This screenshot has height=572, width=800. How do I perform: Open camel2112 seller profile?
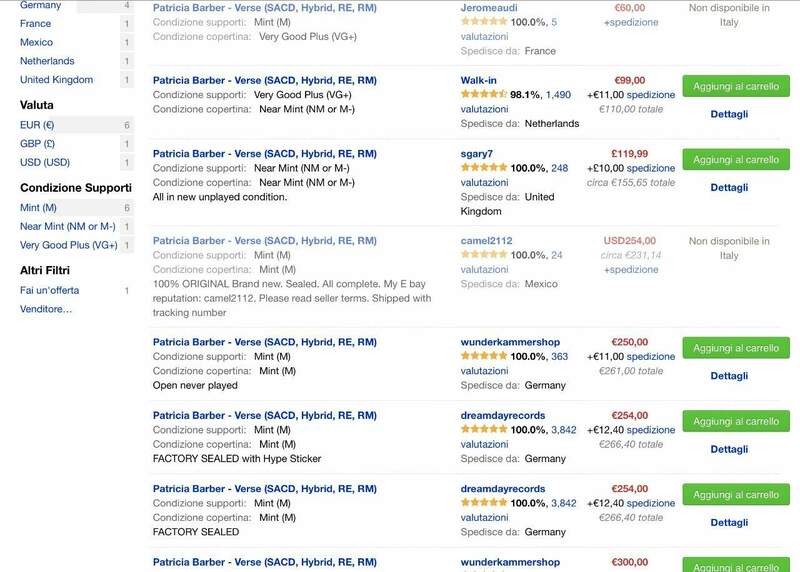pyautogui.click(x=489, y=241)
